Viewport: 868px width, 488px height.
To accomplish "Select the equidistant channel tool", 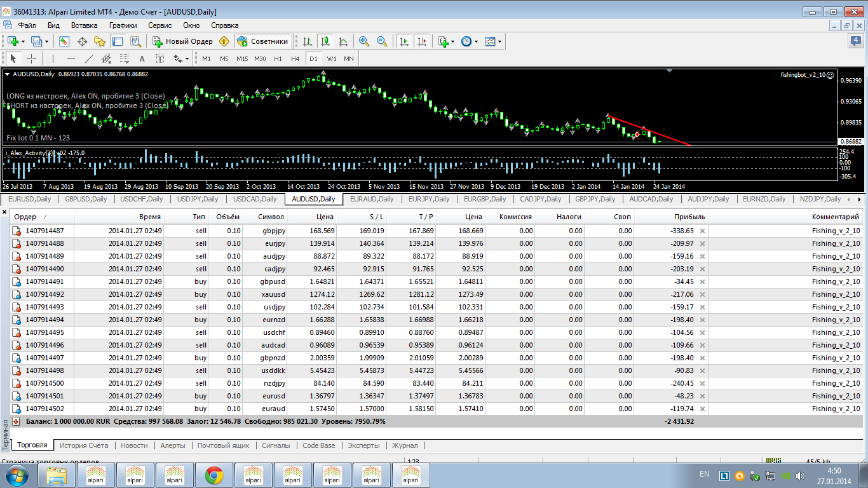I will 106,58.
